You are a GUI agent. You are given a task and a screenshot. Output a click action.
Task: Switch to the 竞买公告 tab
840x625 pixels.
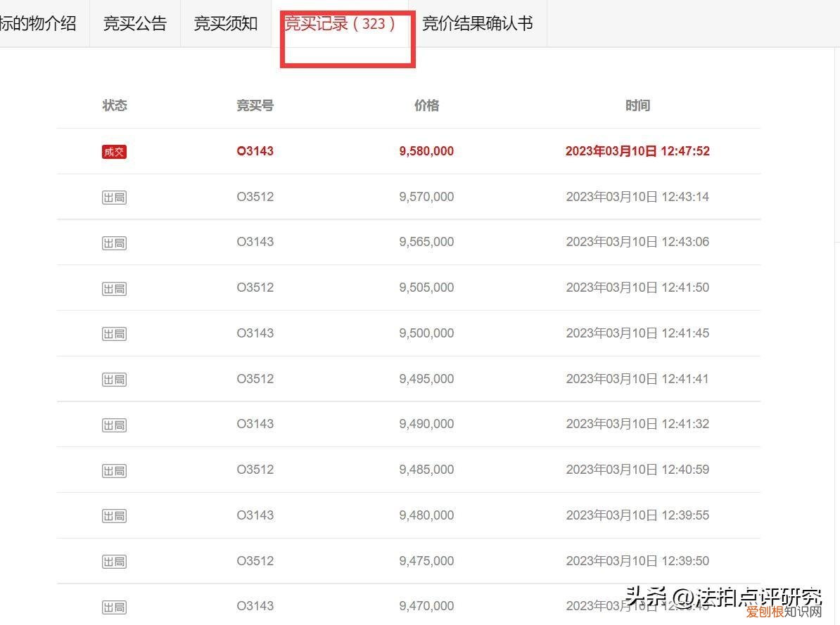click(x=134, y=23)
